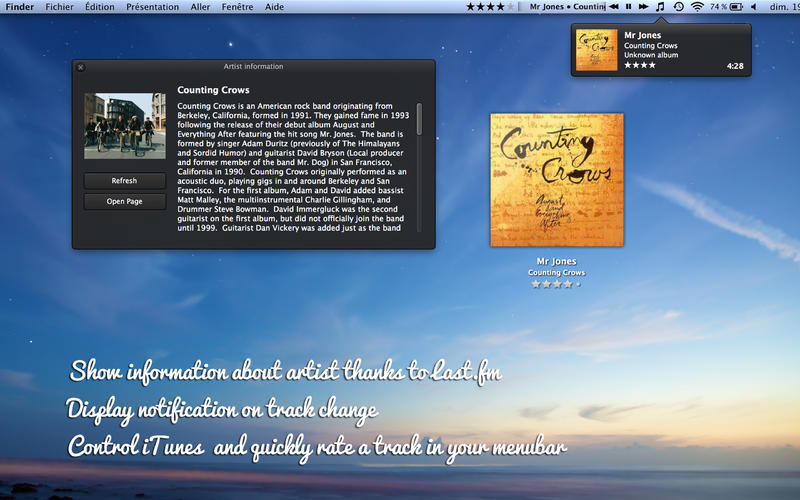The height and width of the screenshot is (500, 800).
Task: Open Wi-Fi status menu
Action: click(697, 7)
